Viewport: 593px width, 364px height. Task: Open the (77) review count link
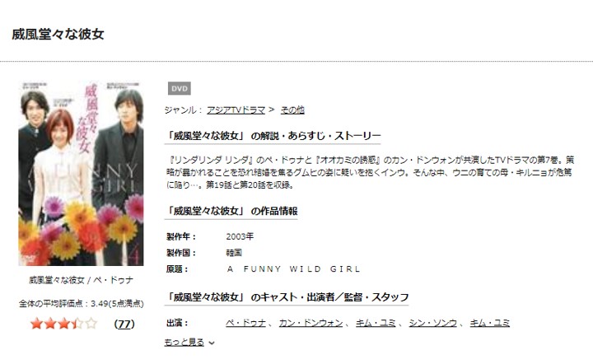pyautogui.click(x=124, y=324)
